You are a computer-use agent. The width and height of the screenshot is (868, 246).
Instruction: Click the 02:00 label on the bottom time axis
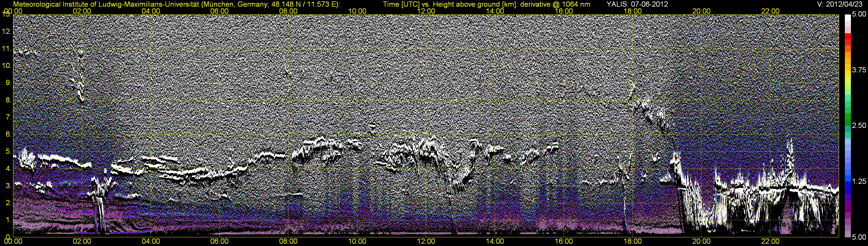point(82,242)
